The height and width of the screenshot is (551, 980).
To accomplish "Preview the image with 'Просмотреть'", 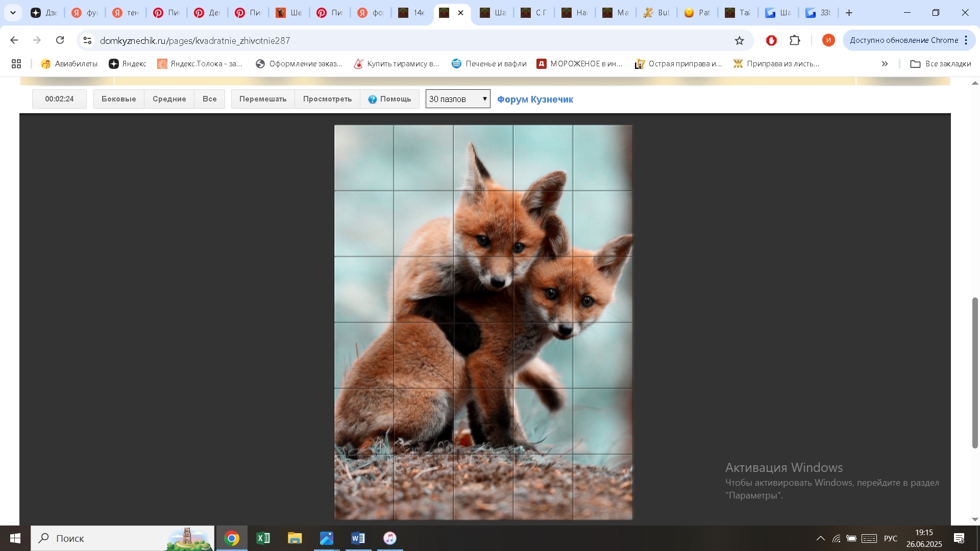I will [x=327, y=99].
